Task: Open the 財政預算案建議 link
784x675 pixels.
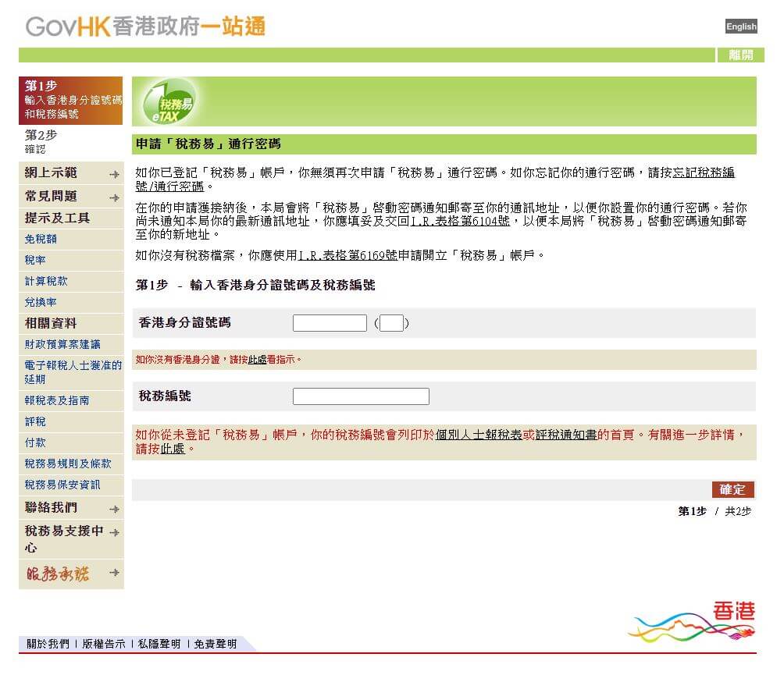Action: [x=62, y=344]
